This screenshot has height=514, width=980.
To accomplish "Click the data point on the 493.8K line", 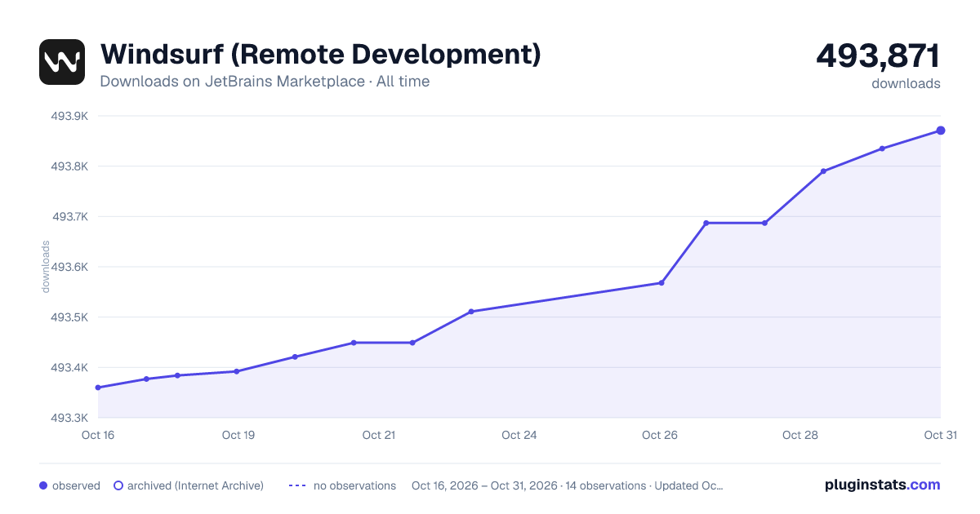I will click(x=823, y=171).
